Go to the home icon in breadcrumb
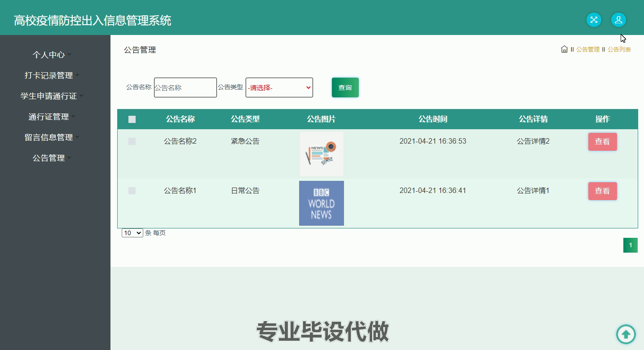The image size is (644, 350). coord(564,49)
